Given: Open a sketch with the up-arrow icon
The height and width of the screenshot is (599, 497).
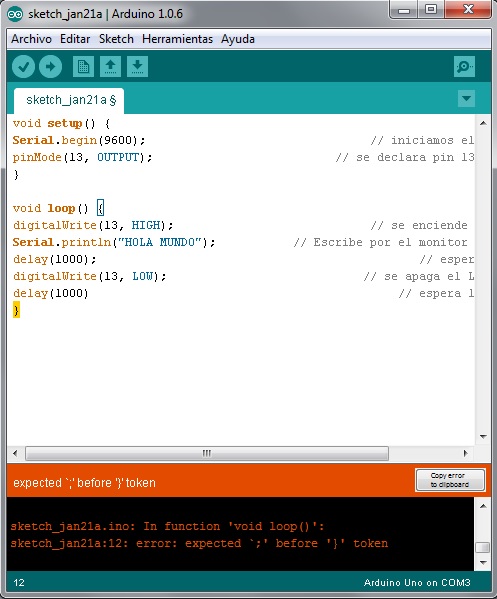Looking at the screenshot, I should click(x=110, y=67).
